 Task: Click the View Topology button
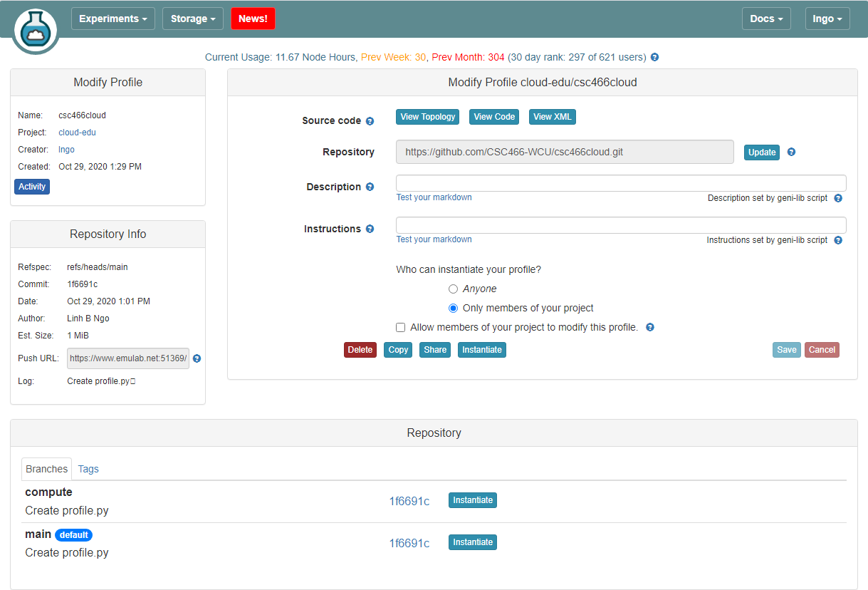(x=427, y=117)
